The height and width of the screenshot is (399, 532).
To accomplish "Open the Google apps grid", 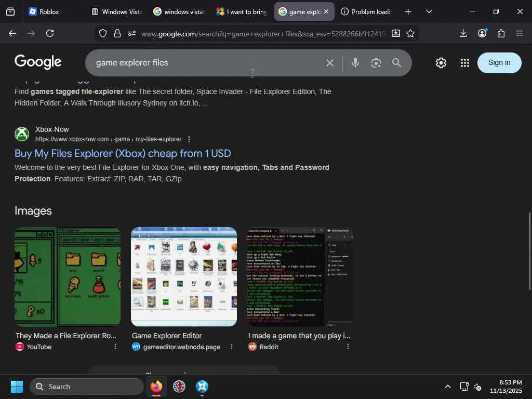I will [x=465, y=63].
